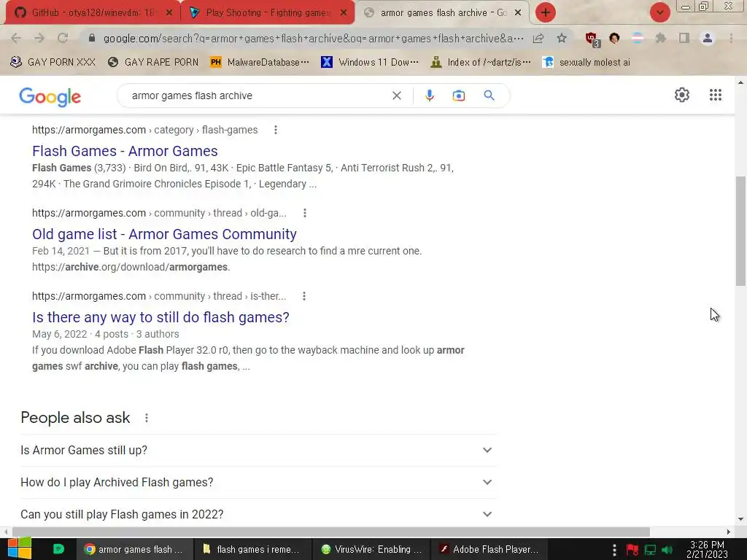Screen dimensions: 747x560
Task: Start a search by voice
Action: click(429, 96)
